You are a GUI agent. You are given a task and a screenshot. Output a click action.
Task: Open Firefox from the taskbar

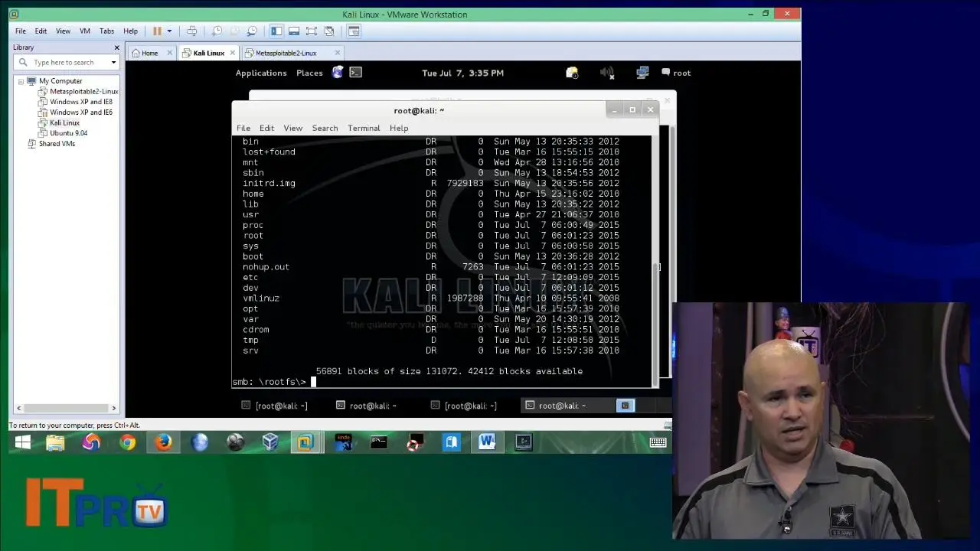click(x=163, y=442)
